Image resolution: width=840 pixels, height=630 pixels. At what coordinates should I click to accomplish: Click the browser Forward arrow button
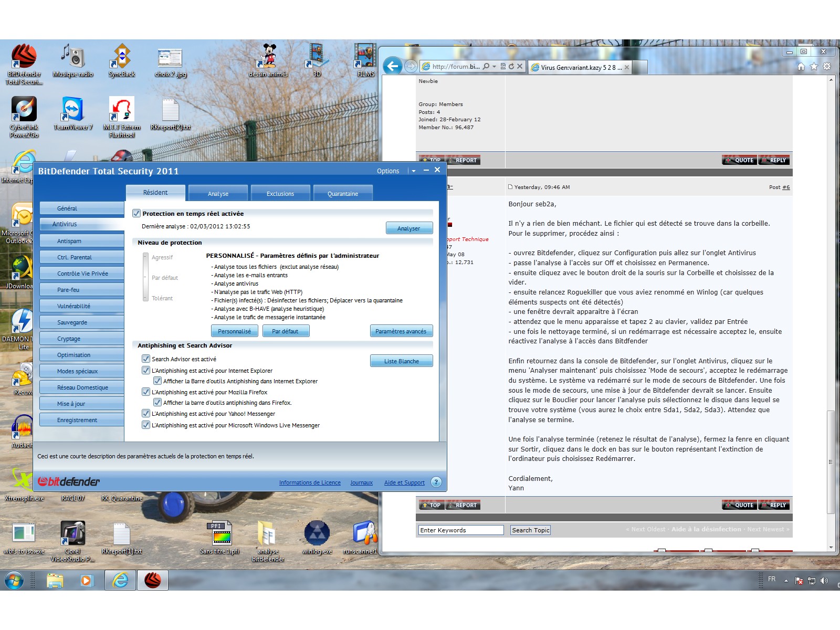(x=411, y=66)
